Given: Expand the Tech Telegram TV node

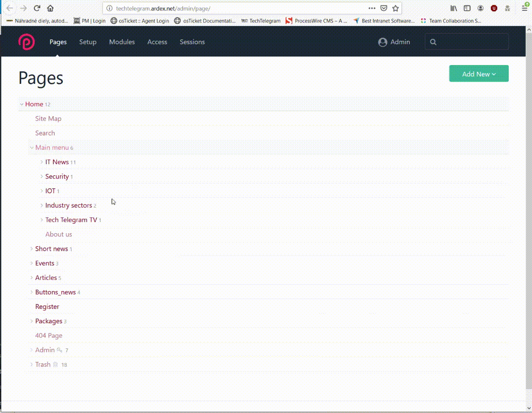Looking at the screenshot, I should tap(42, 220).
